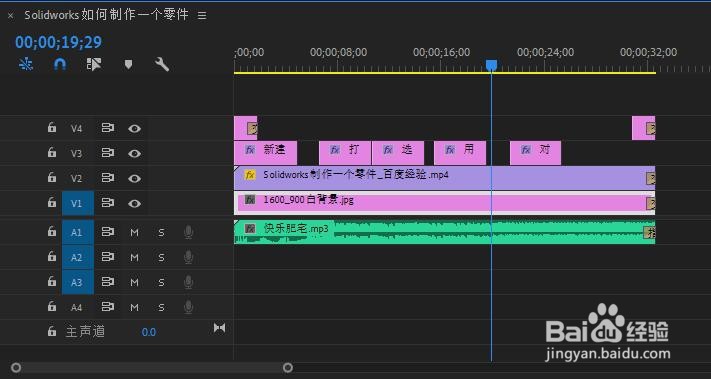Select the 选 clip on V3
Image resolution: width=711 pixels, height=379 pixels.
pos(398,153)
